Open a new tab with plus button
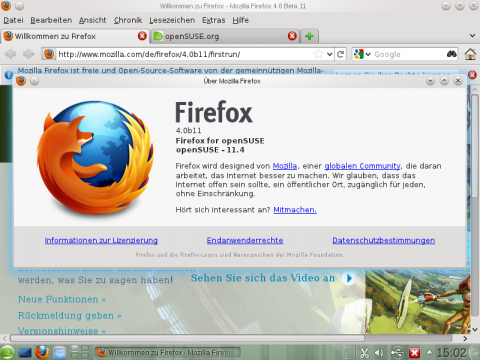 pos(310,36)
